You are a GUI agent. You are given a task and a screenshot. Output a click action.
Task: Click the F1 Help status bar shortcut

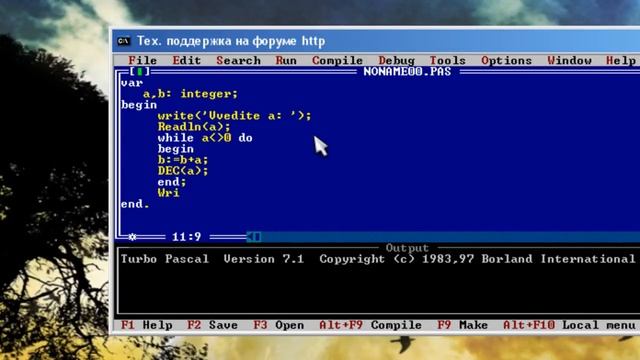point(147,325)
